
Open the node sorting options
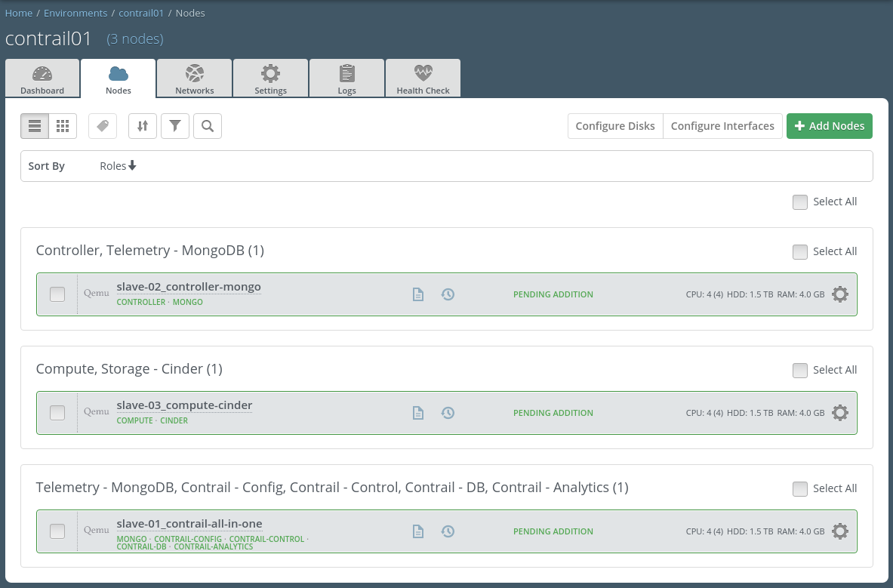[x=143, y=126]
